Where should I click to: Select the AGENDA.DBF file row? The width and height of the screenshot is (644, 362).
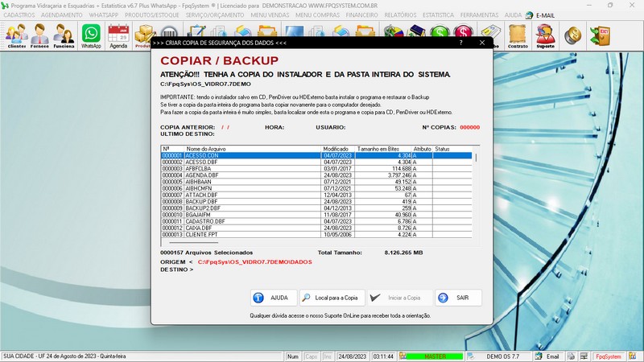pos(316,175)
